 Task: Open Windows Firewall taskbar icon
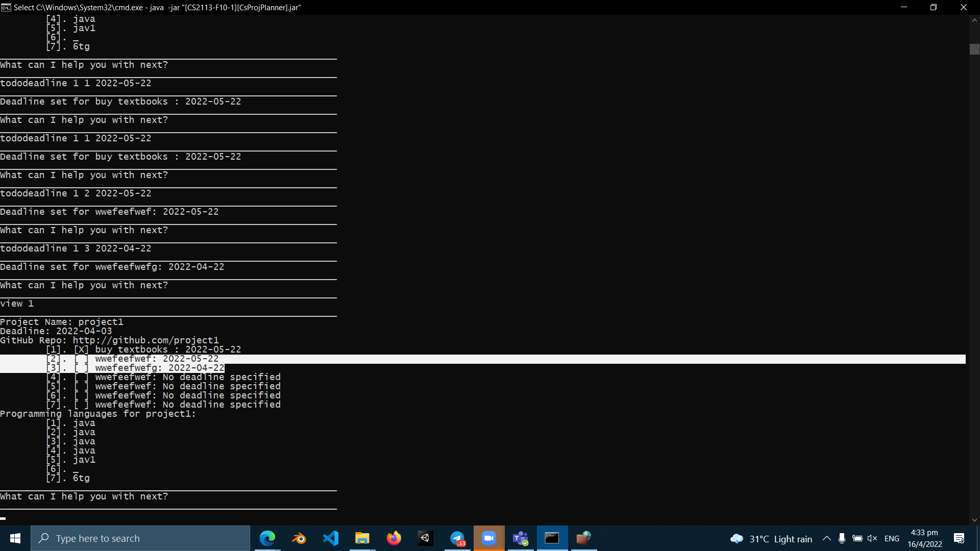tap(583, 538)
